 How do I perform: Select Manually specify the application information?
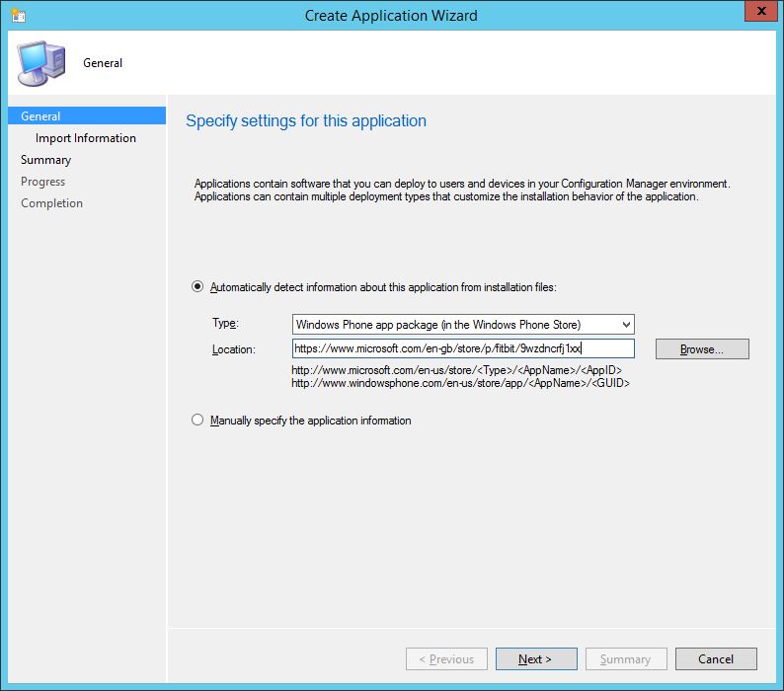pyautogui.click(x=197, y=420)
